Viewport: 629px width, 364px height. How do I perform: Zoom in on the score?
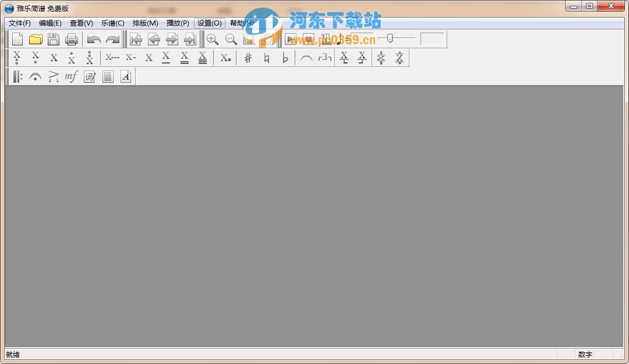pyautogui.click(x=213, y=39)
